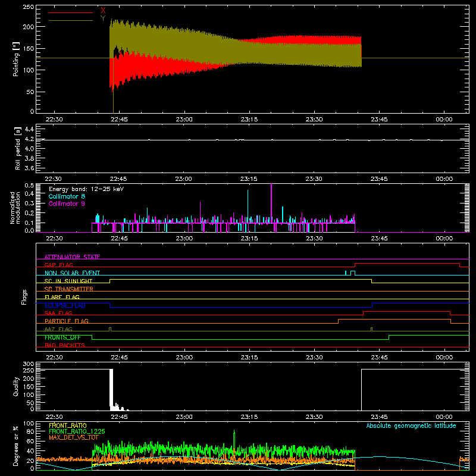Click the blue ECLIPSE_FLAG label
Viewport: 476px width, 476px height.
pos(65,305)
